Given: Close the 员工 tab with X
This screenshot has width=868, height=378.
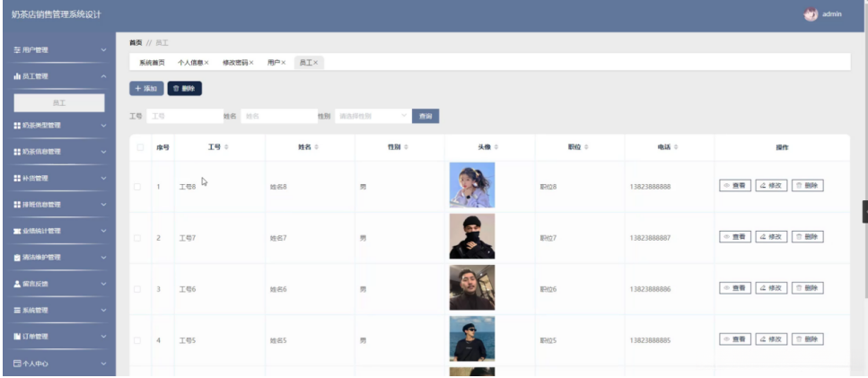Looking at the screenshot, I should click(x=316, y=63).
